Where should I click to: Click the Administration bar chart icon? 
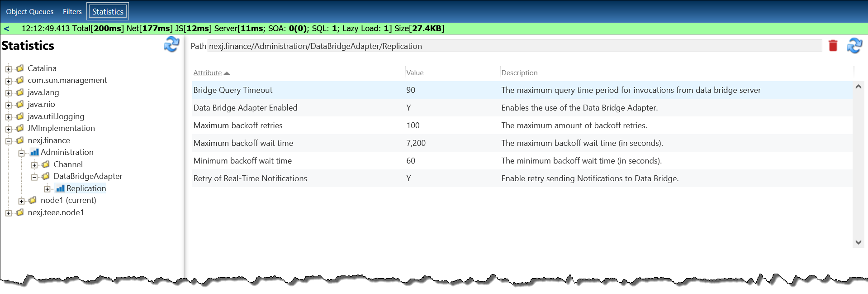[34, 152]
